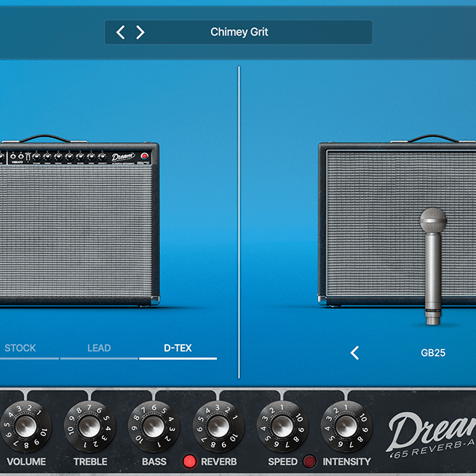The width and height of the screenshot is (476, 476).
Task: Go to previous preset with left chevron
Action: coord(120,32)
